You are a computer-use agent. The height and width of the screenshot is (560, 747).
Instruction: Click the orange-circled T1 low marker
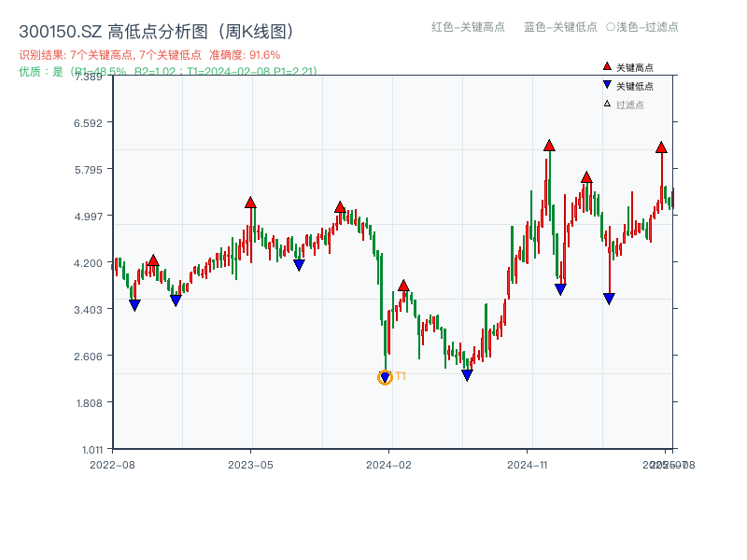pos(385,378)
